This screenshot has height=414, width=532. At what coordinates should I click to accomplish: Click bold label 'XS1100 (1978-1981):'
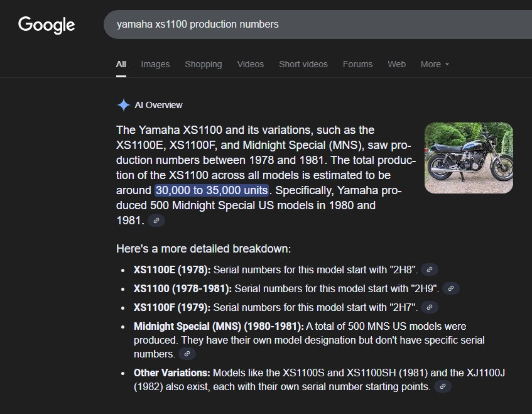183,288
